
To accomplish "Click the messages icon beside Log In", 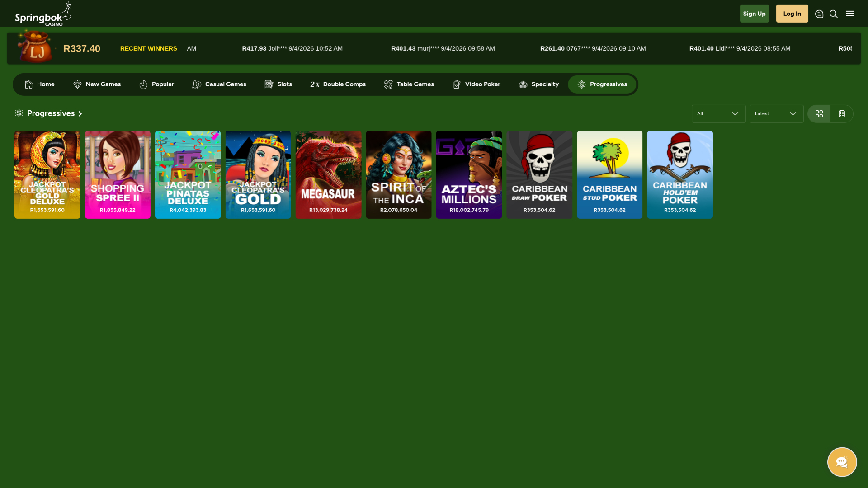I will 819,14.
